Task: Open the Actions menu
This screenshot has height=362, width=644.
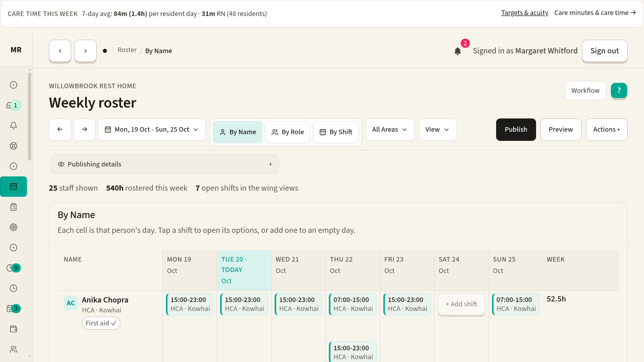Action: click(x=606, y=130)
